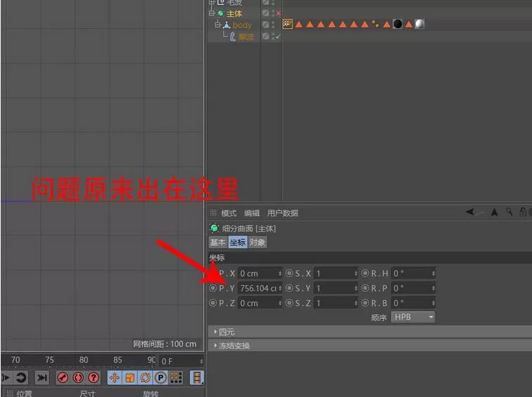
Task: Click the grip icon beside 模式 menu
Action: 213,213
